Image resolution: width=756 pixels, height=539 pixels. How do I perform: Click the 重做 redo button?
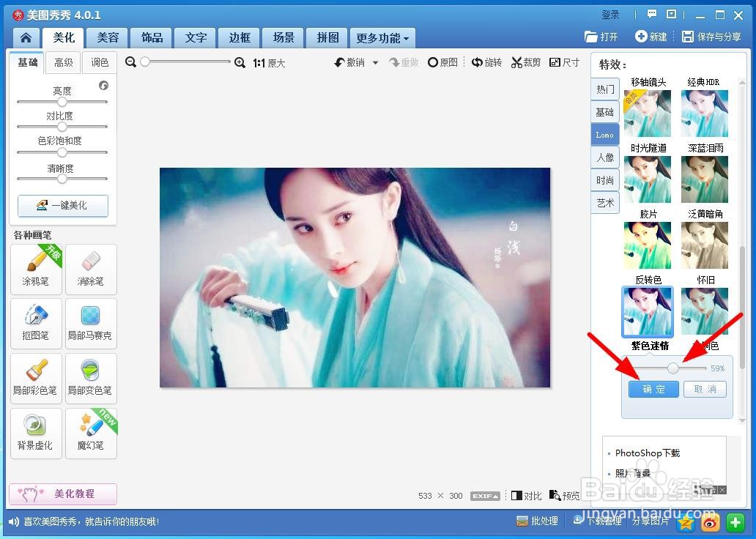[x=404, y=63]
